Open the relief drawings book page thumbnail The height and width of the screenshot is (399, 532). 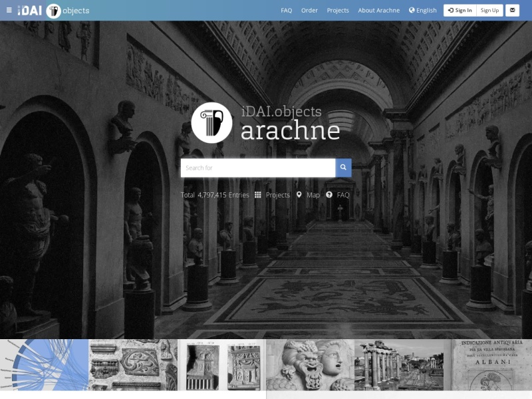tap(221, 364)
